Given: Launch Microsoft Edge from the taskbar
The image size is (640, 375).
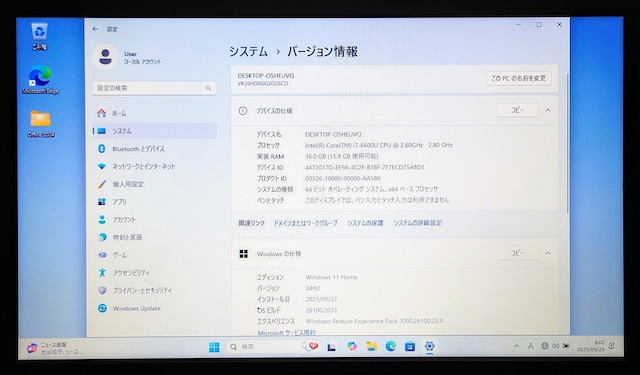Looking at the screenshot, I should [391, 346].
